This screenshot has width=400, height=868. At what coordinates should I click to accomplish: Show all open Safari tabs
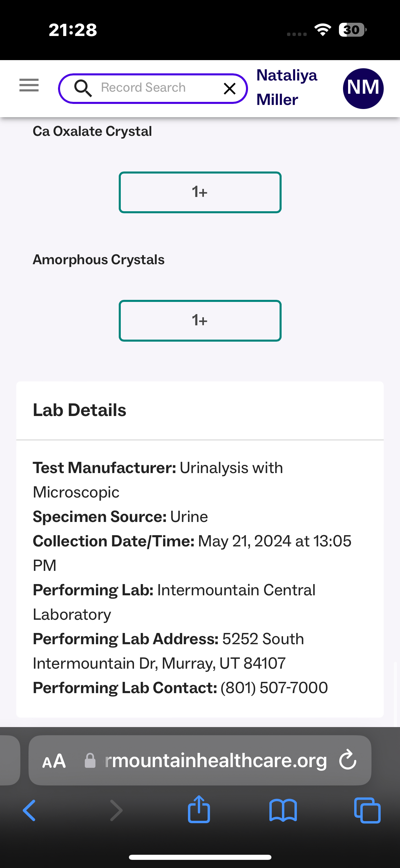click(367, 811)
